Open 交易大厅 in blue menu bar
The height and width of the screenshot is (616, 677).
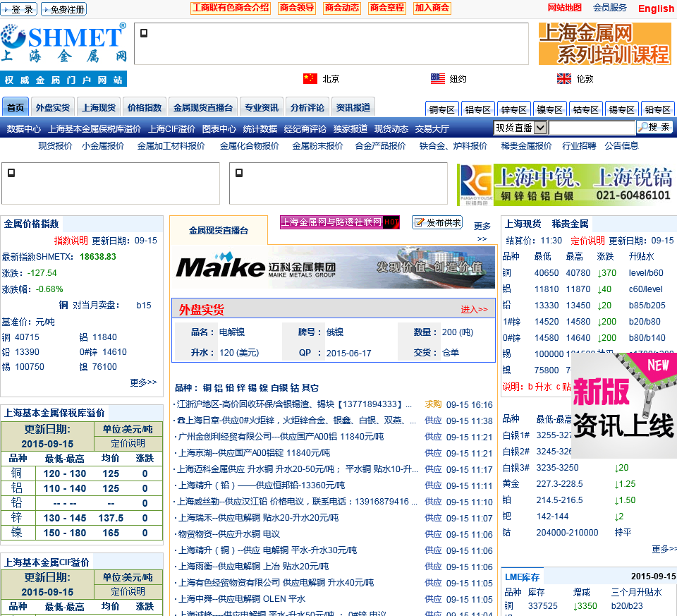click(432, 128)
